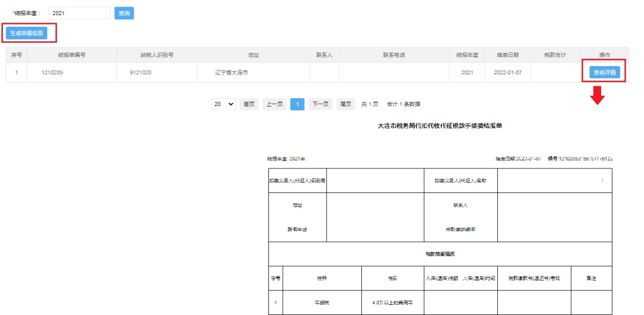644x315 pixels.
Task: Click the 共 1 页 text
Action: [x=370, y=104]
